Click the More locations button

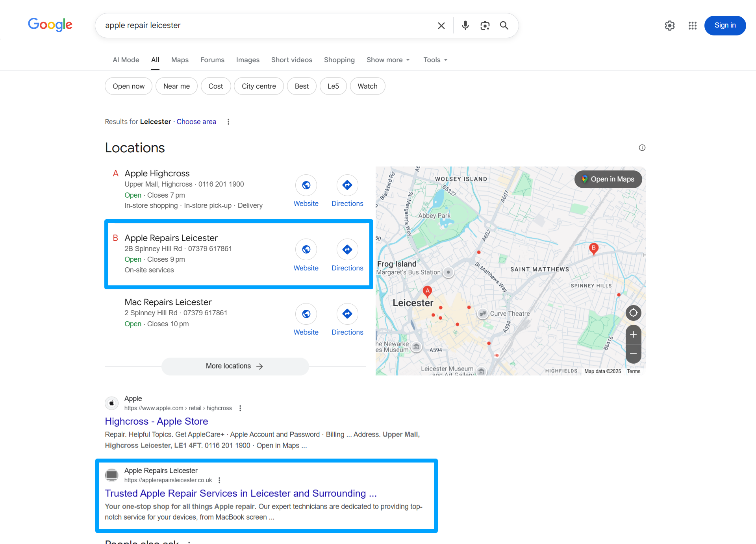(x=235, y=366)
